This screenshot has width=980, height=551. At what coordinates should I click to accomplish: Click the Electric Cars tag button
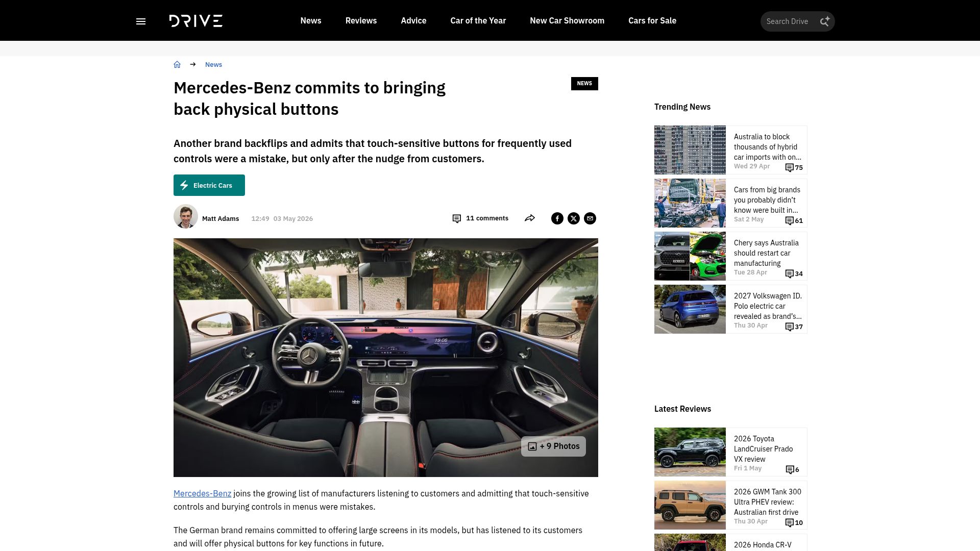(209, 185)
